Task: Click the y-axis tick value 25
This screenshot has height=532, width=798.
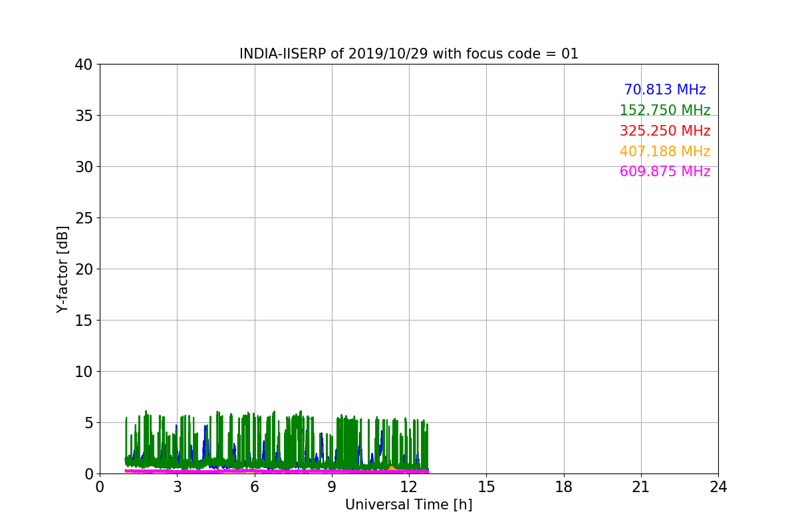Action: coord(83,218)
